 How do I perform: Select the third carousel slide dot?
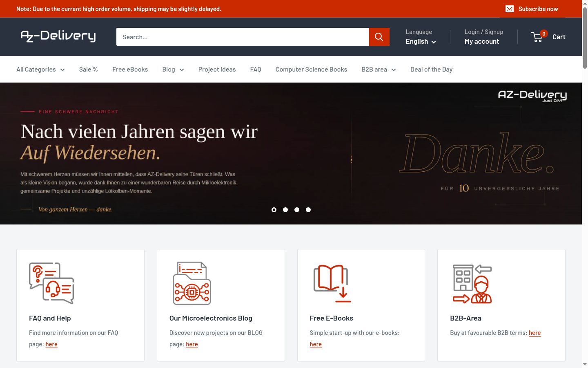(297, 210)
